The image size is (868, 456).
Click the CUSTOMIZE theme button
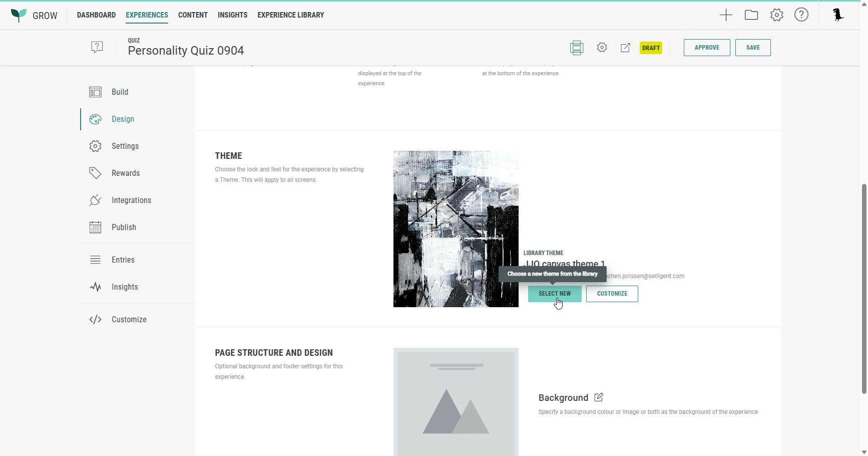tap(612, 294)
